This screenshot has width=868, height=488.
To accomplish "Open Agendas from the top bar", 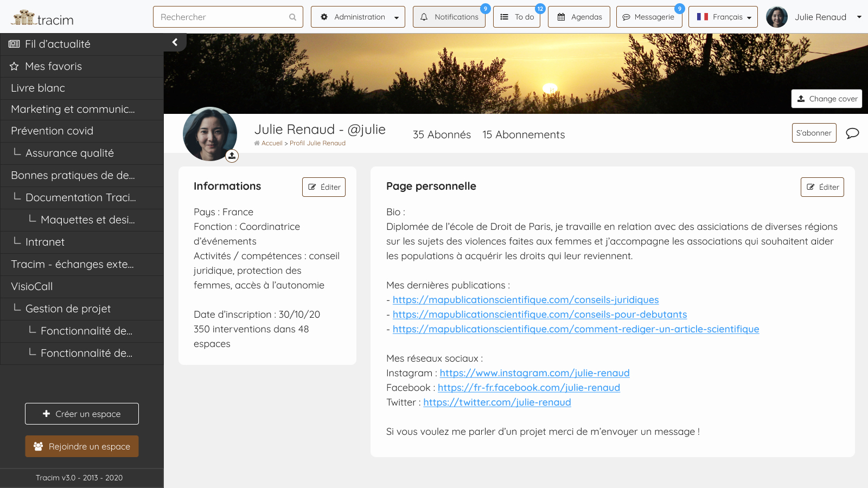I will [x=579, y=17].
